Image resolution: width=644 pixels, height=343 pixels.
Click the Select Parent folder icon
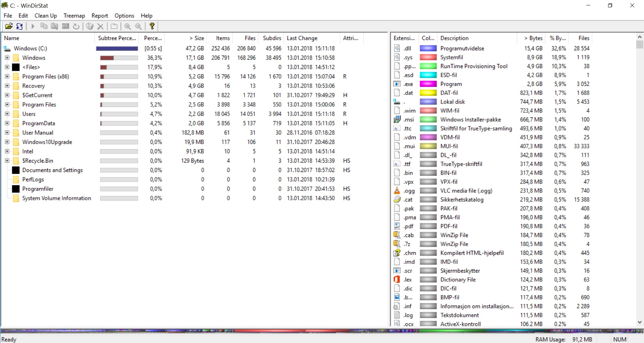[114, 26]
